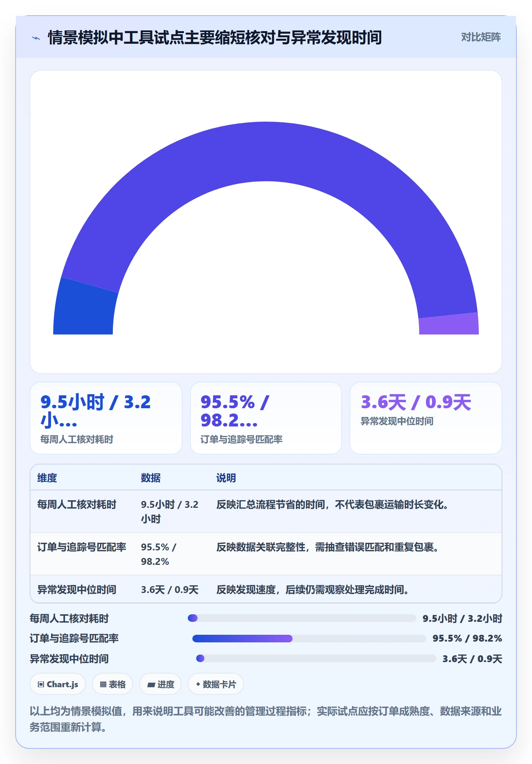Click the 对比矩阵 label in header

click(481, 37)
